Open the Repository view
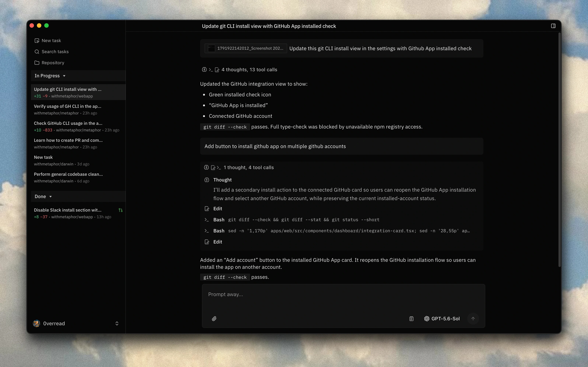This screenshot has width=588, height=367. (49, 63)
